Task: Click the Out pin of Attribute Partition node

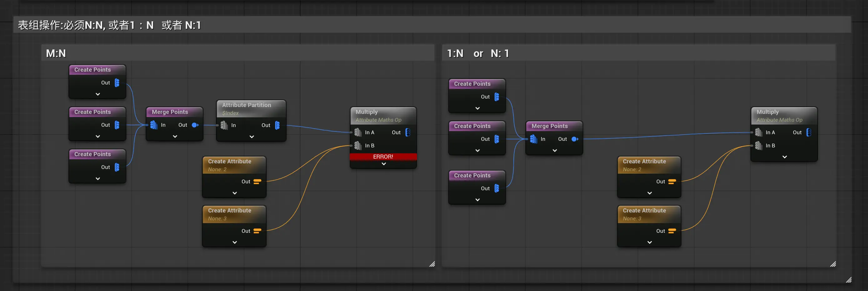Action: pyautogui.click(x=277, y=125)
